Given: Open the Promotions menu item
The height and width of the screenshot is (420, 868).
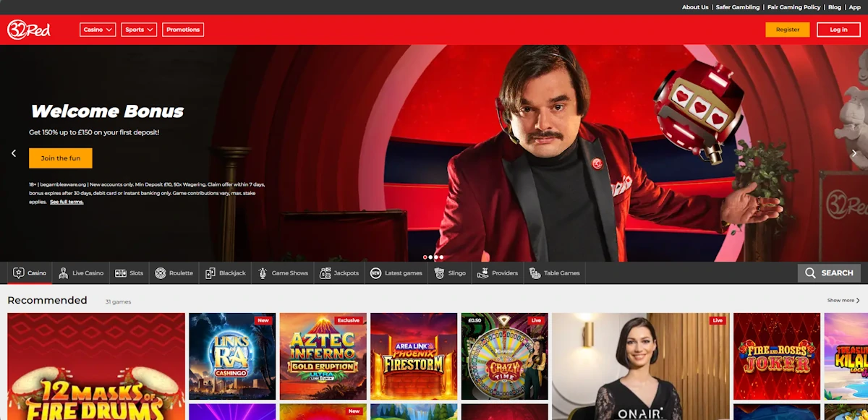Looking at the screenshot, I should [183, 30].
